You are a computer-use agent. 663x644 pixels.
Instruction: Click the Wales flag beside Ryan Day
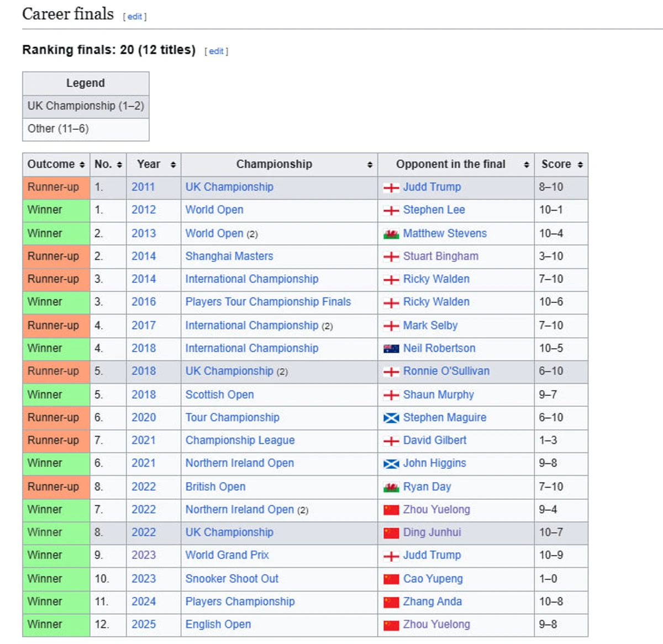391,487
